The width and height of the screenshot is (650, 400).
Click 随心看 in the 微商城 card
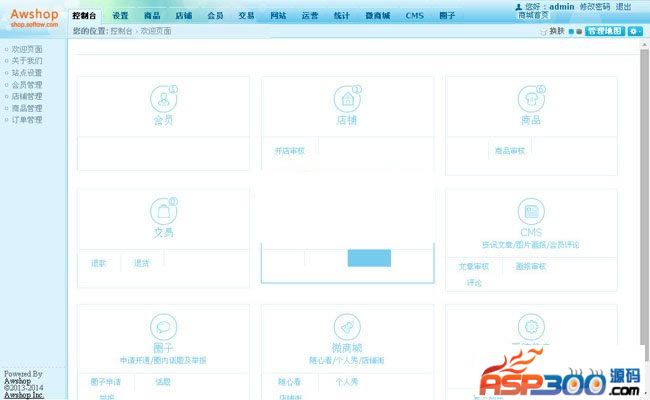289,382
